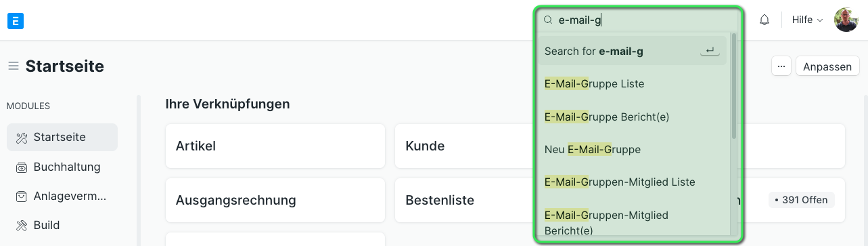Open the notifications bell
Screen dimensions: 868x246
(x=764, y=20)
